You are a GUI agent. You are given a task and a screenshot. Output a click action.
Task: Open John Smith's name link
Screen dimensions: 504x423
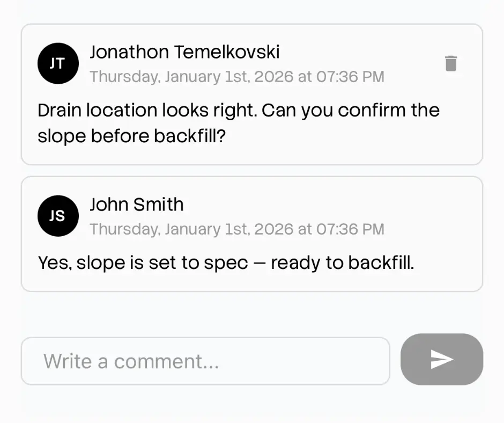[x=137, y=205]
